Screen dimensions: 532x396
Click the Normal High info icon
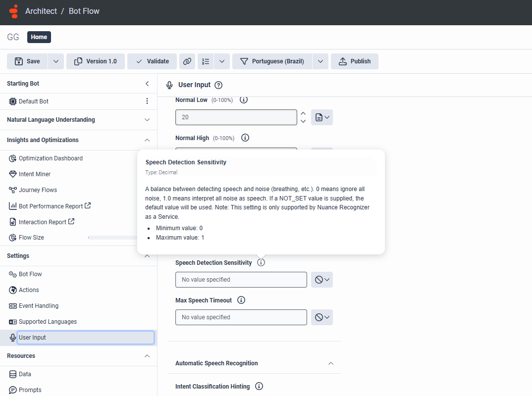245,138
